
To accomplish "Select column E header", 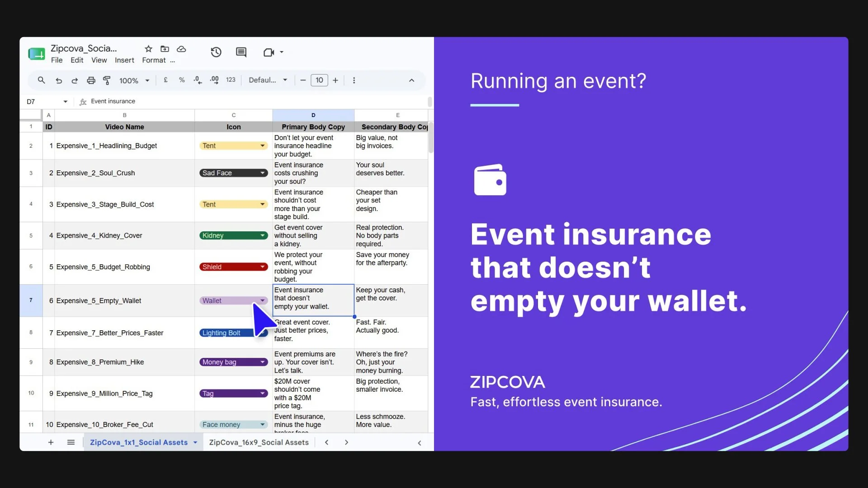I will 392,115.
